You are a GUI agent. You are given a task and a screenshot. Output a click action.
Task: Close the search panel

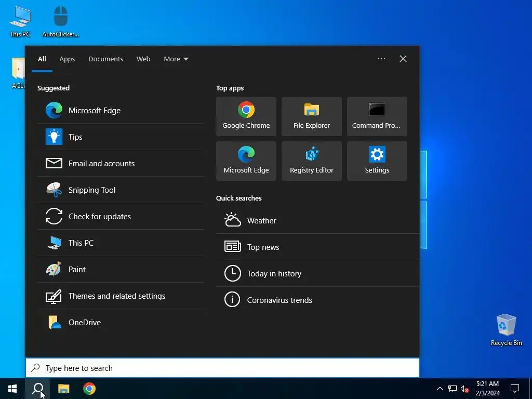[x=403, y=59]
